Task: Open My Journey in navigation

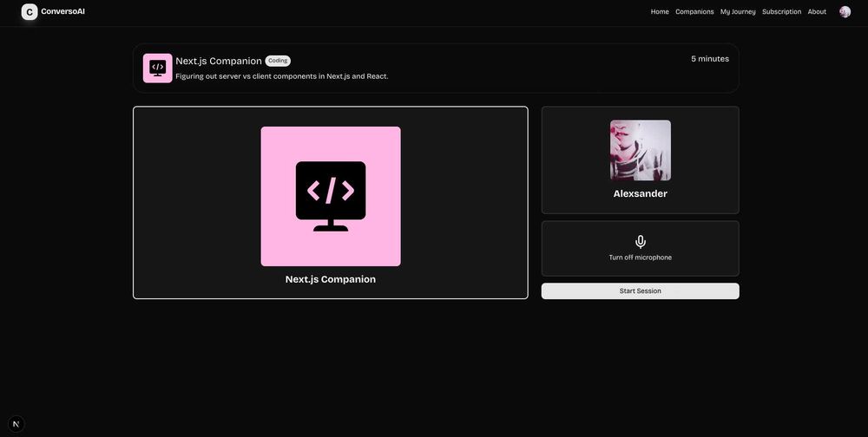Action: click(737, 11)
